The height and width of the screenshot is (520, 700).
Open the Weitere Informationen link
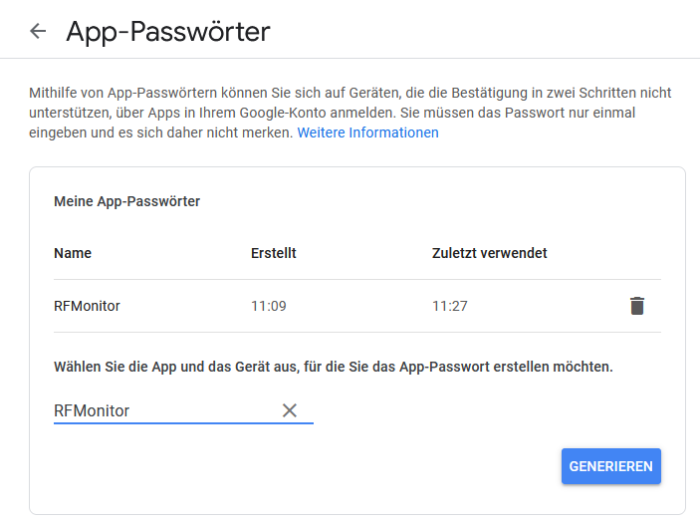(368, 133)
